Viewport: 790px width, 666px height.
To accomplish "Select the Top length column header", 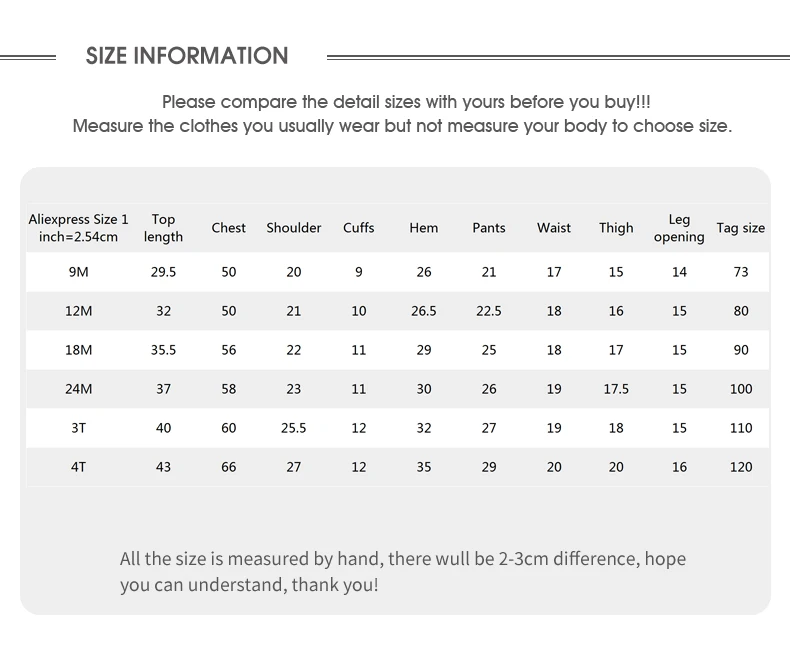I will tap(163, 228).
